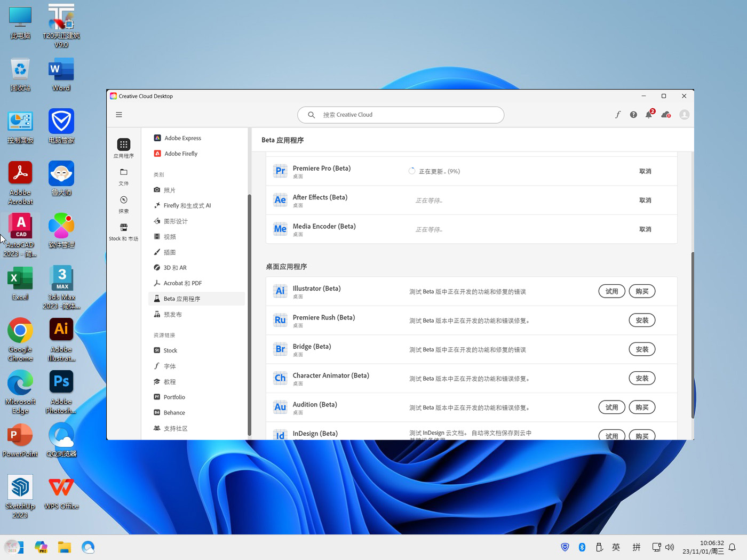
Task: Open the taskbar clock and date
Action: (x=703, y=547)
